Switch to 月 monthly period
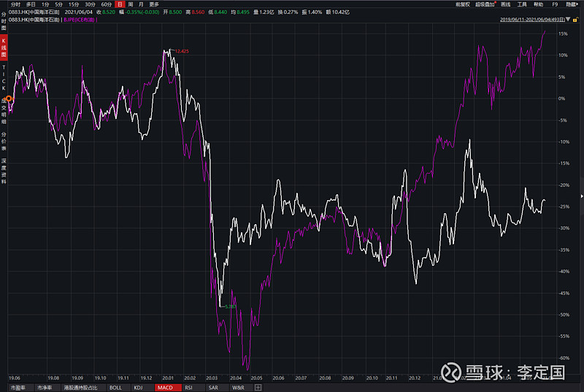Image resolution: width=584 pixels, height=392 pixels. 141,4
